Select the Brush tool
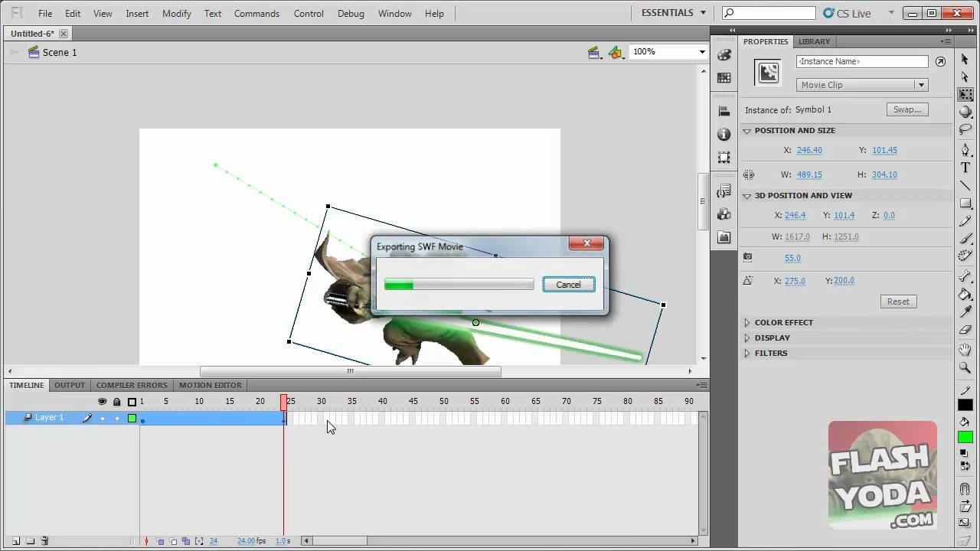 coord(965,239)
